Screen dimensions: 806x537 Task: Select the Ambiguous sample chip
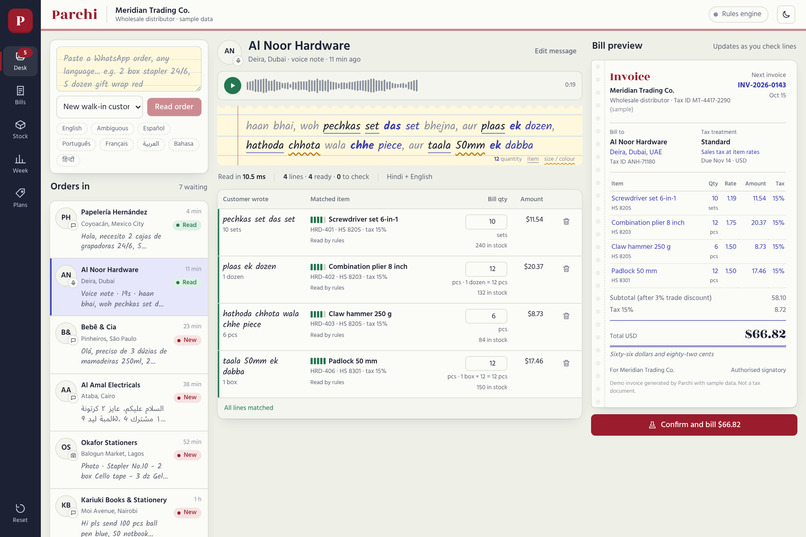coord(113,128)
